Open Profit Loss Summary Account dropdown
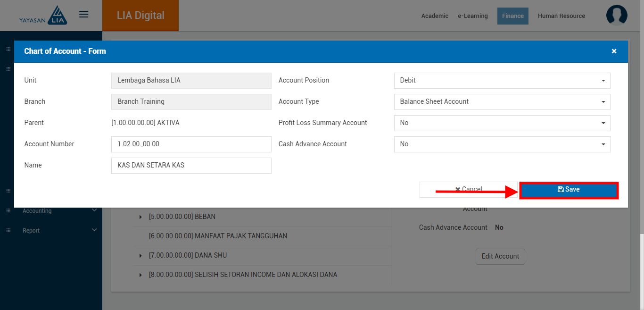644x310 pixels. click(x=502, y=123)
